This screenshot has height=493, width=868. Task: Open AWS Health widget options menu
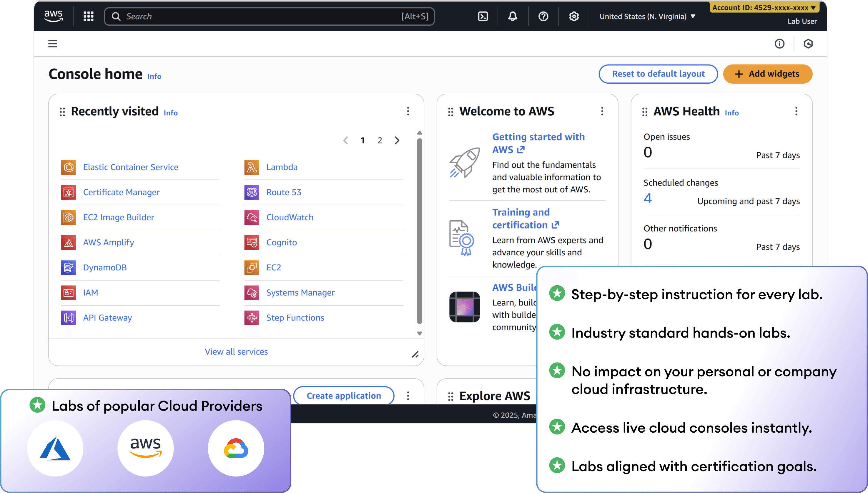[x=796, y=111]
